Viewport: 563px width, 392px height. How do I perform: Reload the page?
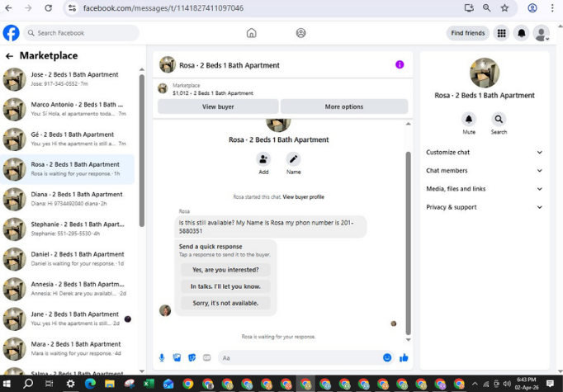pos(48,8)
